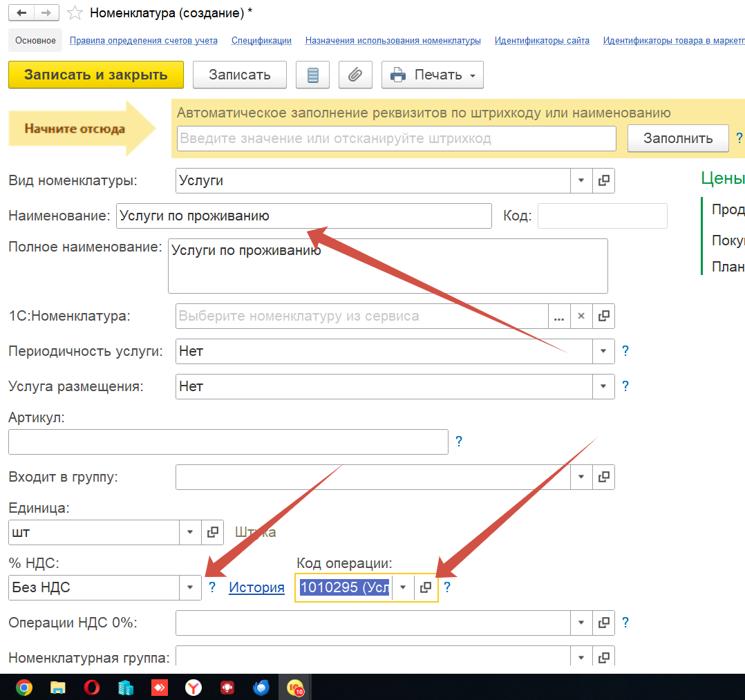Screen dimensions: 745x700
Task: Open the % НДС dropdown list
Action: pos(190,587)
